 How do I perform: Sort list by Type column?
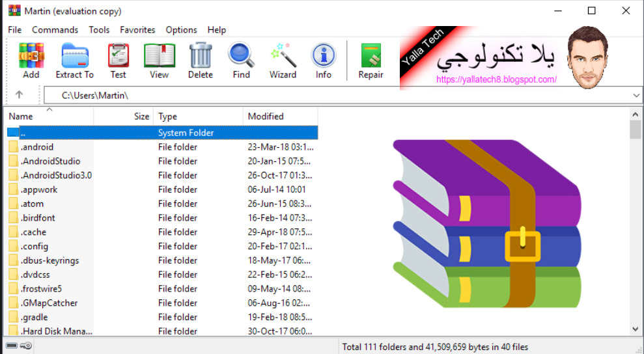tap(198, 116)
